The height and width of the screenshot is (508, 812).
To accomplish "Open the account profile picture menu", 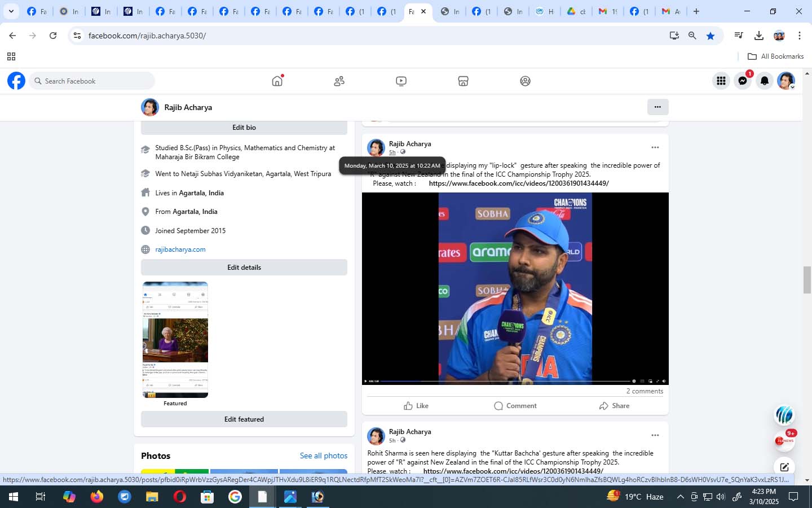I will [786, 81].
